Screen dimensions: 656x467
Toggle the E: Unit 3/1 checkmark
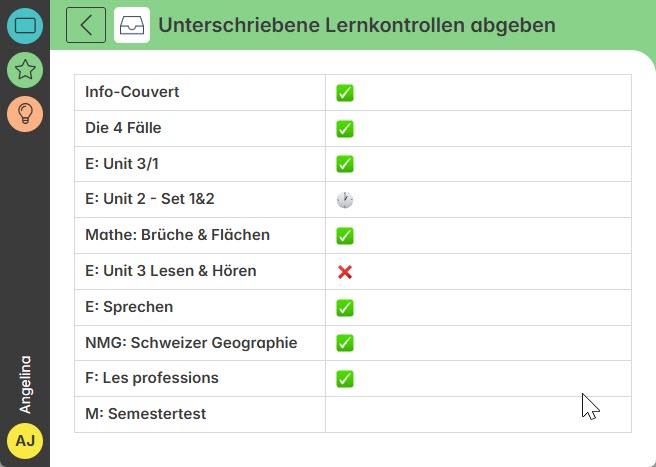345,164
